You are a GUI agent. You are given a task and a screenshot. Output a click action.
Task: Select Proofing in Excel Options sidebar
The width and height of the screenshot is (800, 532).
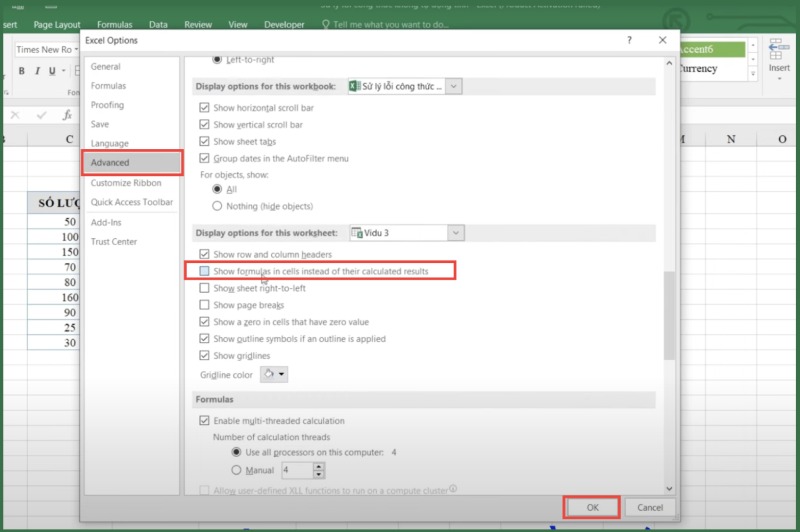point(132,105)
